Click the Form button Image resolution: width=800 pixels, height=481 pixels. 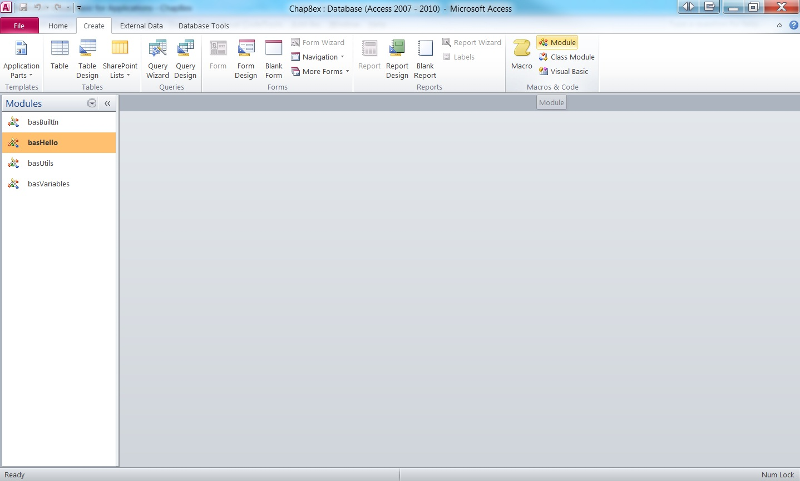[x=218, y=55]
